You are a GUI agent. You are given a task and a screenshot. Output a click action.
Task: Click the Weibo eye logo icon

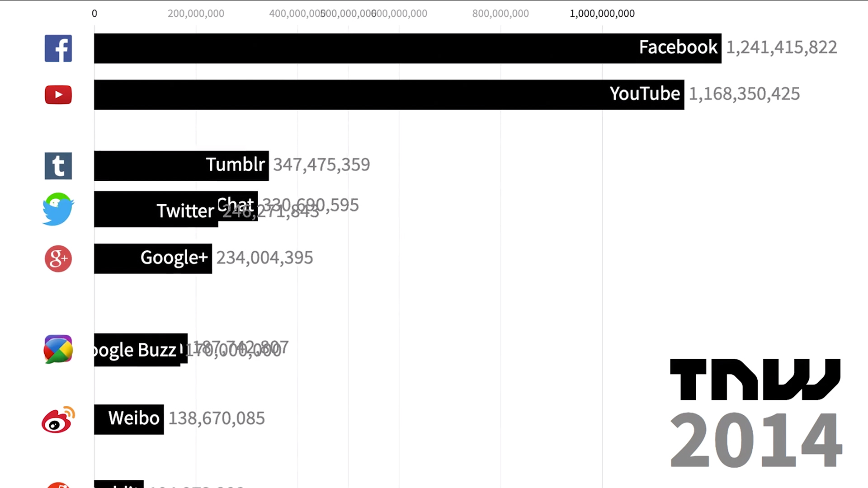tap(58, 420)
